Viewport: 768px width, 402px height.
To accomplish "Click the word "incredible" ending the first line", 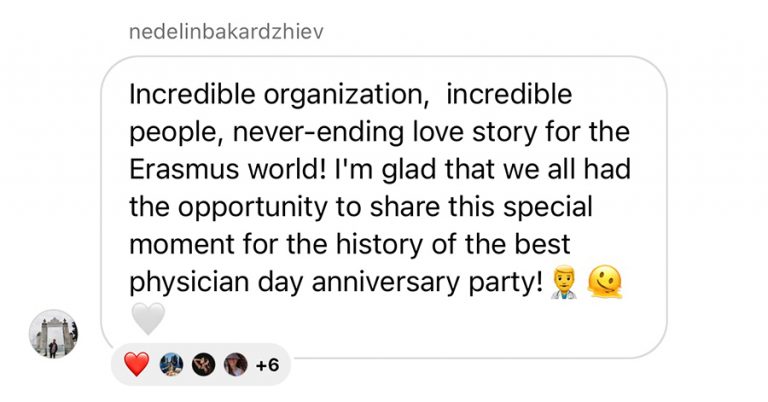I will 509,94.
